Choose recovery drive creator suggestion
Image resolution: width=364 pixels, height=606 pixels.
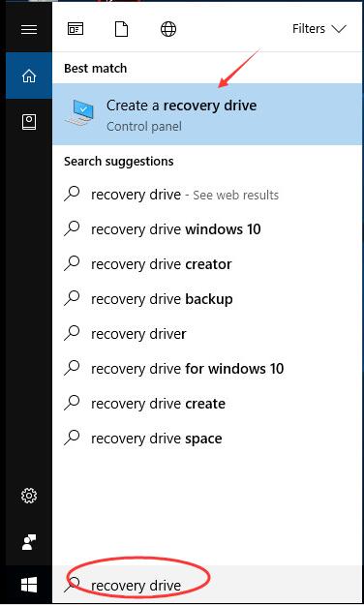coord(207,264)
